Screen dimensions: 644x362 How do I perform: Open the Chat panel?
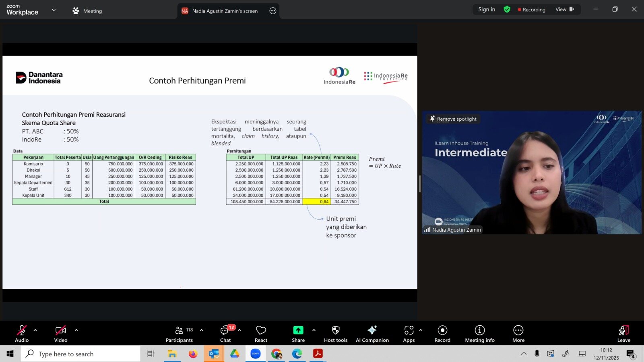pos(225,333)
